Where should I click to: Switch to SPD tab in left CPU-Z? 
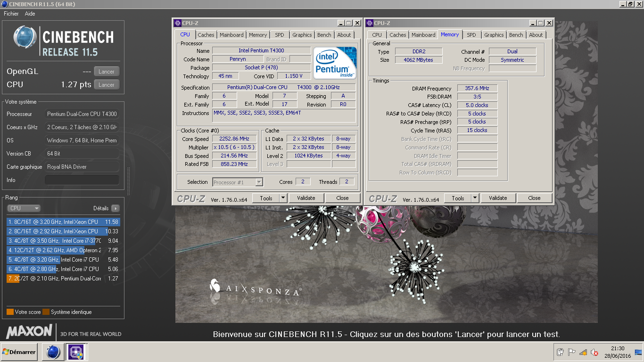point(280,35)
